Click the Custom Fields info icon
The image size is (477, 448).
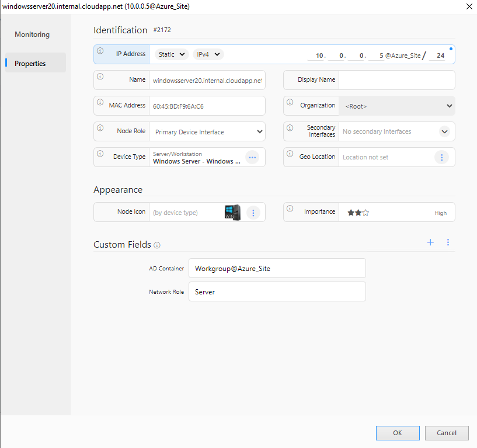tap(157, 245)
